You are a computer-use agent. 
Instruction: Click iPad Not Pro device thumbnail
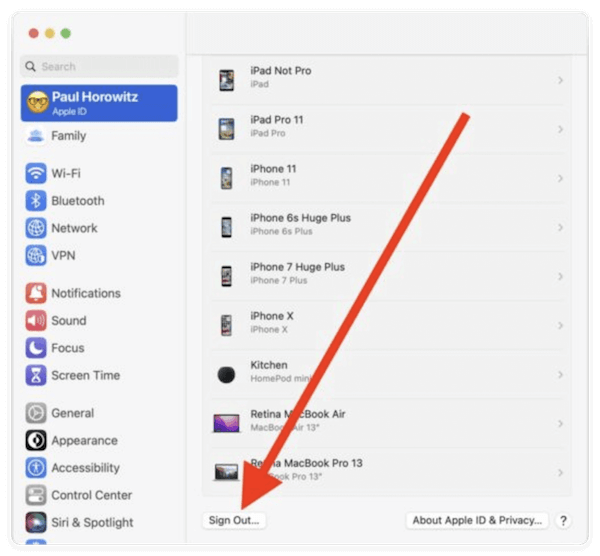pyautogui.click(x=227, y=80)
